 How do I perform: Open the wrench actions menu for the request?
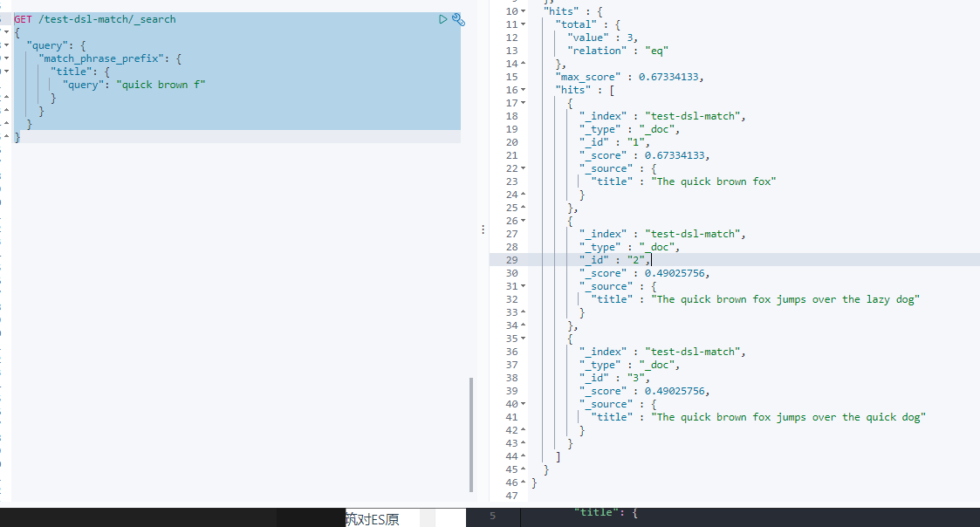(x=458, y=19)
